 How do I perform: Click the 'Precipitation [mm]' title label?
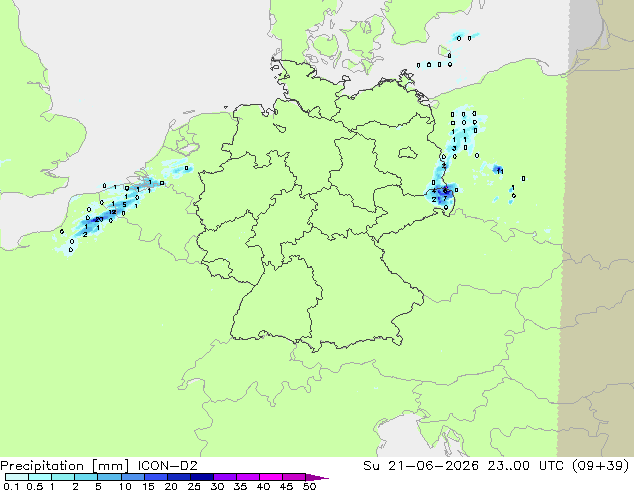point(64,466)
